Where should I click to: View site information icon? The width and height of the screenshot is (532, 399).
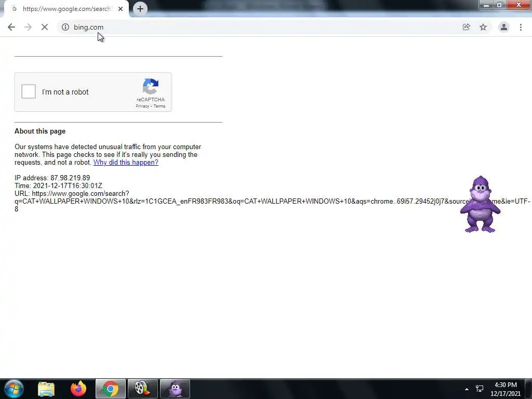(x=65, y=27)
